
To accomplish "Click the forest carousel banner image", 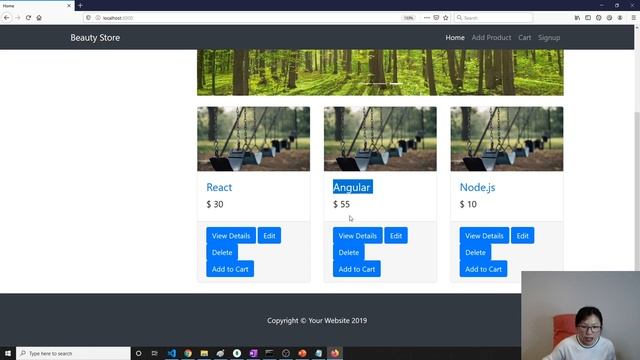I will (380, 73).
